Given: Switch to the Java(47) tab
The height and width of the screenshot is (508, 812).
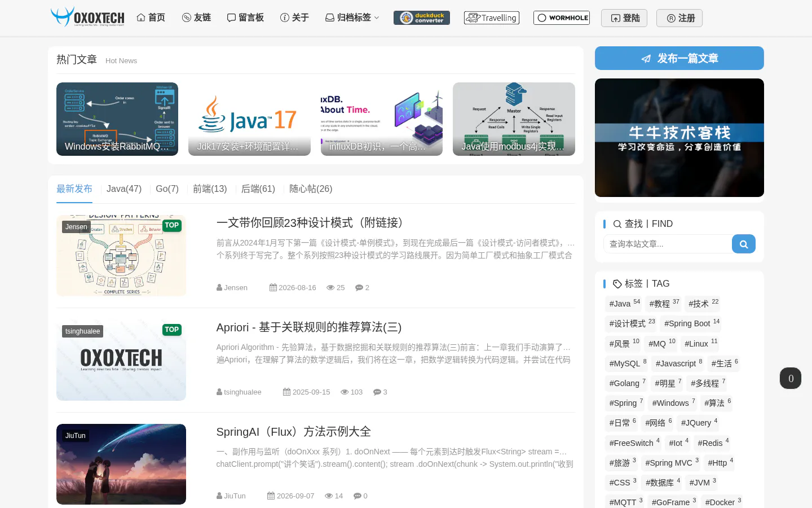Looking at the screenshot, I should coord(124,189).
